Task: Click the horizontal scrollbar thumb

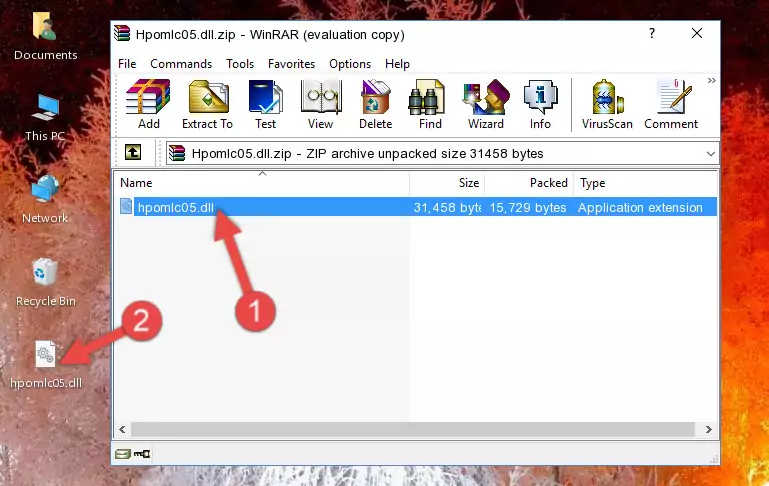Action: click(x=413, y=429)
